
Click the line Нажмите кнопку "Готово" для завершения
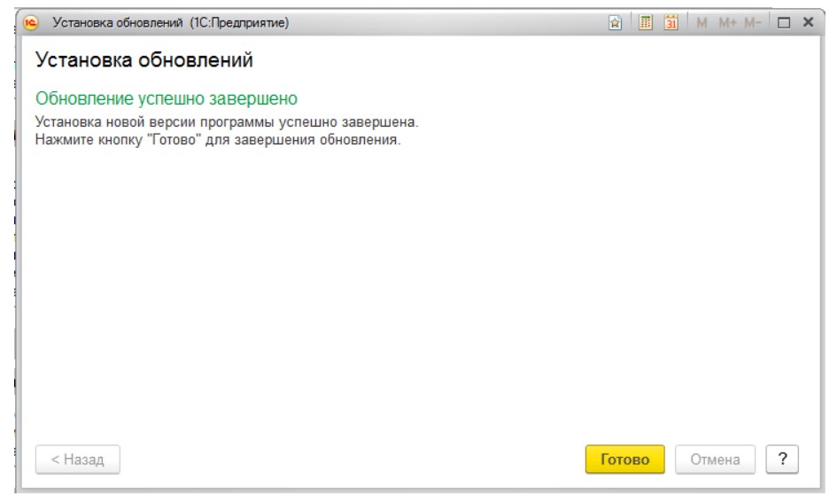(218, 140)
